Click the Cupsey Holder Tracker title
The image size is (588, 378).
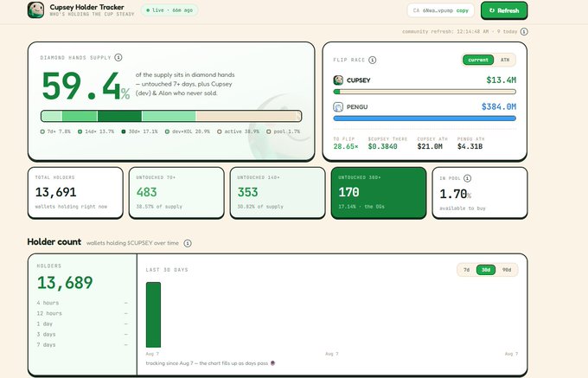pos(86,7)
